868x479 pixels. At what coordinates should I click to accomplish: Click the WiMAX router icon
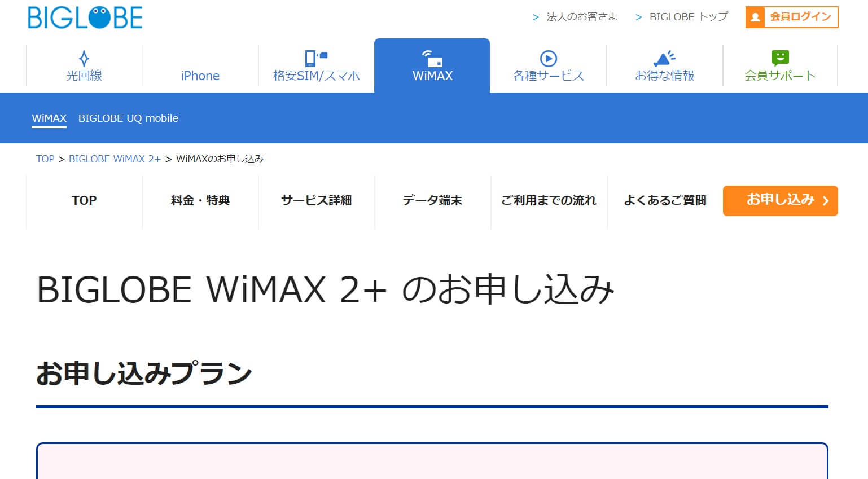pyautogui.click(x=432, y=58)
